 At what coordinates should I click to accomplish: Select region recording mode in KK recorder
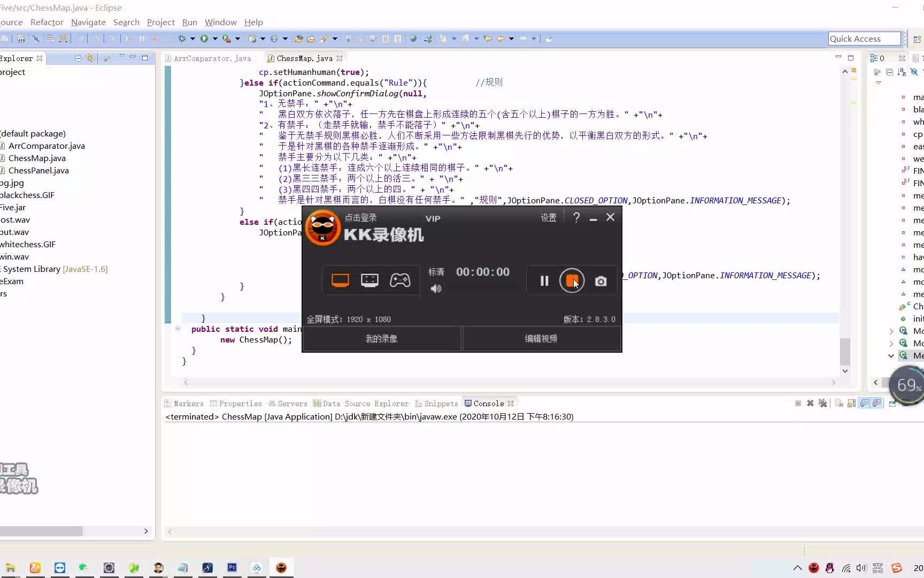(x=369, y=280)
